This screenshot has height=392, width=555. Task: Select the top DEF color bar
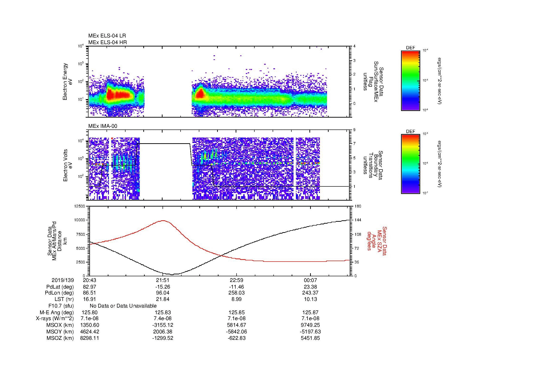410,80
